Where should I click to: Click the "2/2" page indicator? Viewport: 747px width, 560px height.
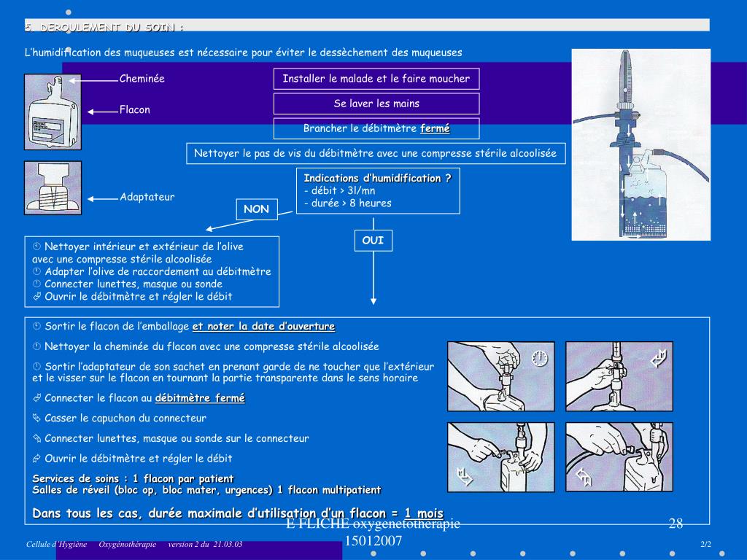point(705,544)
